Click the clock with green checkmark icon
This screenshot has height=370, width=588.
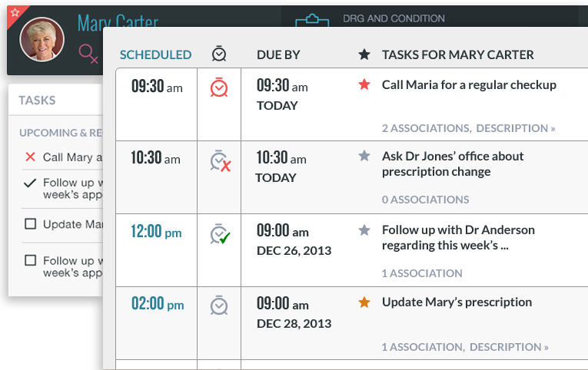[221, 234]
